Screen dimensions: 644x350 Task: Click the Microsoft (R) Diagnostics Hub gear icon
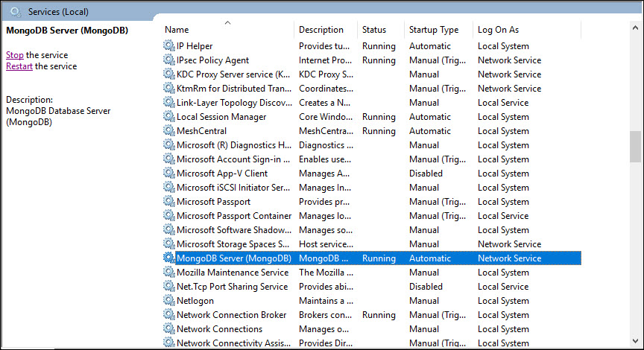click(x=168, y=145)
